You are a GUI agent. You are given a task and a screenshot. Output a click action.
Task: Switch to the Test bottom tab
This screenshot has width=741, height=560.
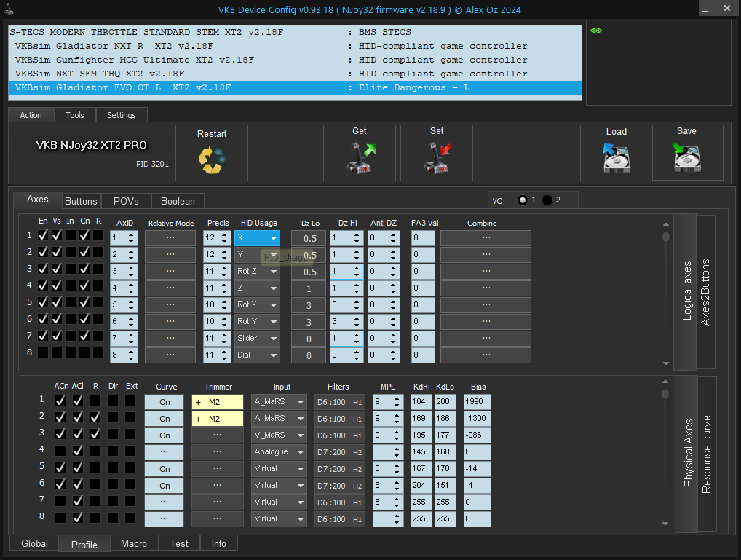click(179, 543)
